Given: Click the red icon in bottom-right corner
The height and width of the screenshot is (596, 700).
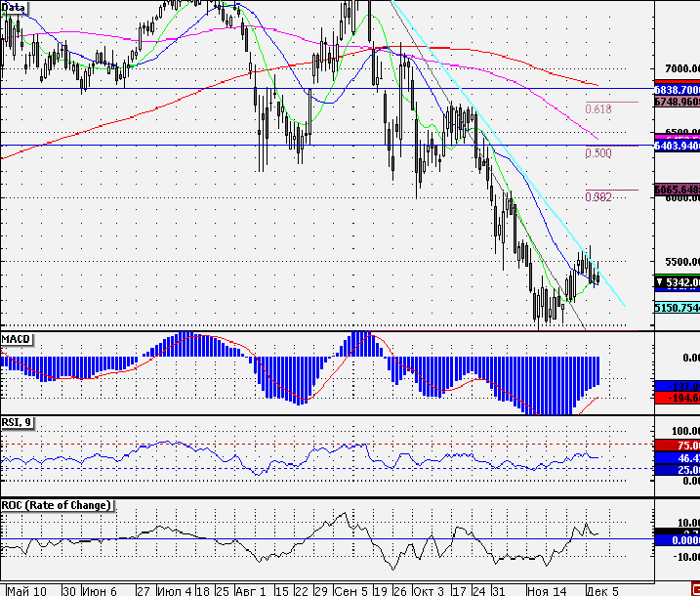Looking at the screenshot, I should tap(695, 590).
